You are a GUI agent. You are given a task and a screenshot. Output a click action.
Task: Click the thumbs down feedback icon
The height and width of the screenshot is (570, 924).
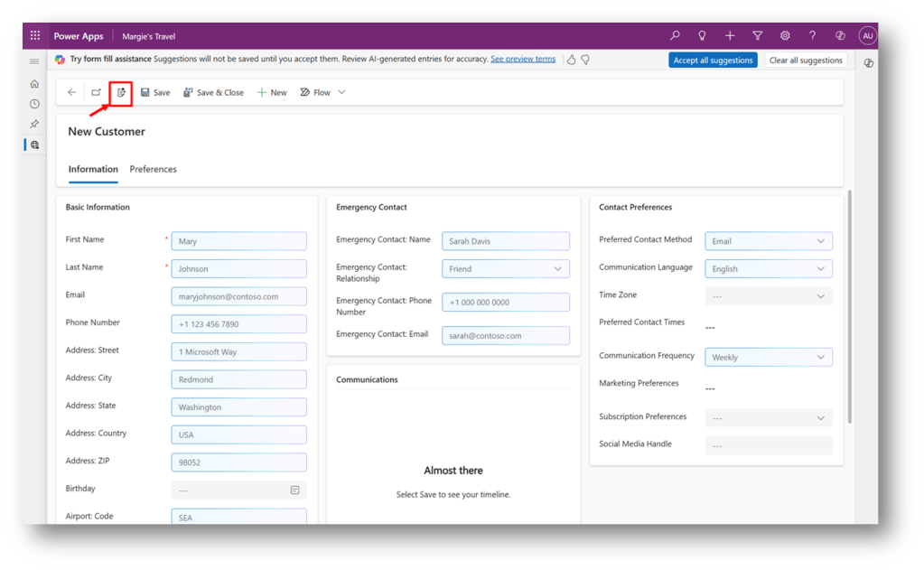(x=585, y=60)
